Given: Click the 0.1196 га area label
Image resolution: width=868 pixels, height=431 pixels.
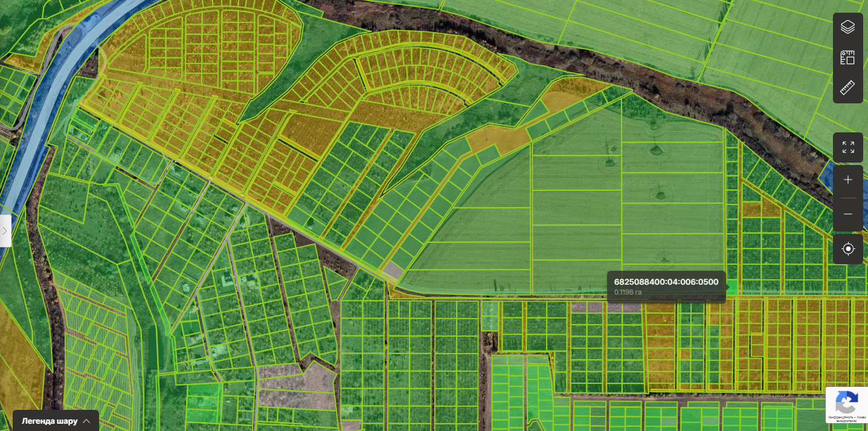Looking at the screenshot, I should (628, 293).
